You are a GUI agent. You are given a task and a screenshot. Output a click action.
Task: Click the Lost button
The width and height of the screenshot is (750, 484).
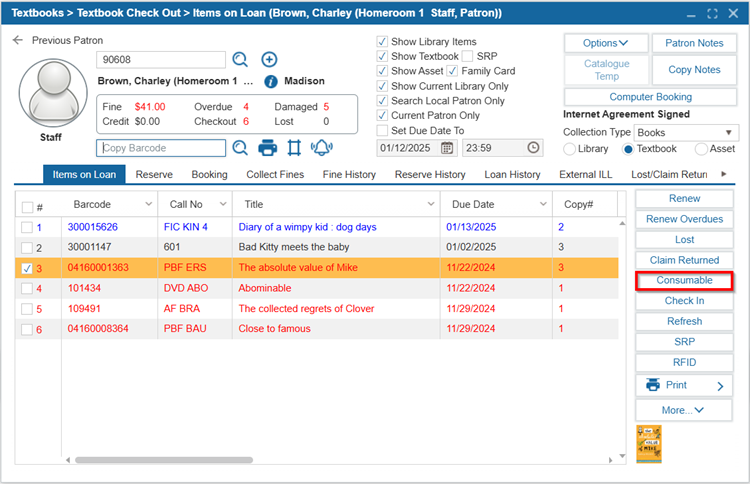pos(684,240)
